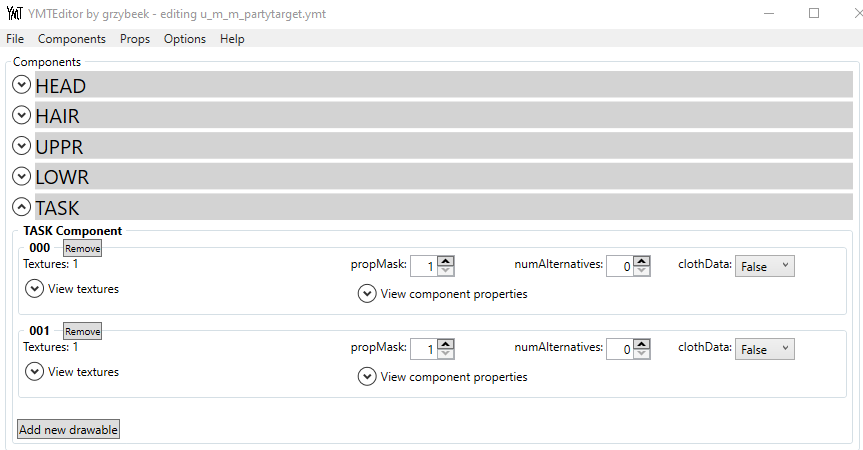
Task: Remove drawable 000
Action: click(83, 248)
